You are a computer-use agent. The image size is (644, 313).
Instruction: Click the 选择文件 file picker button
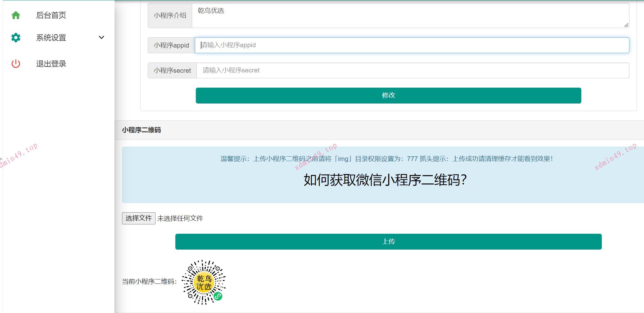[x=138, y=218]
